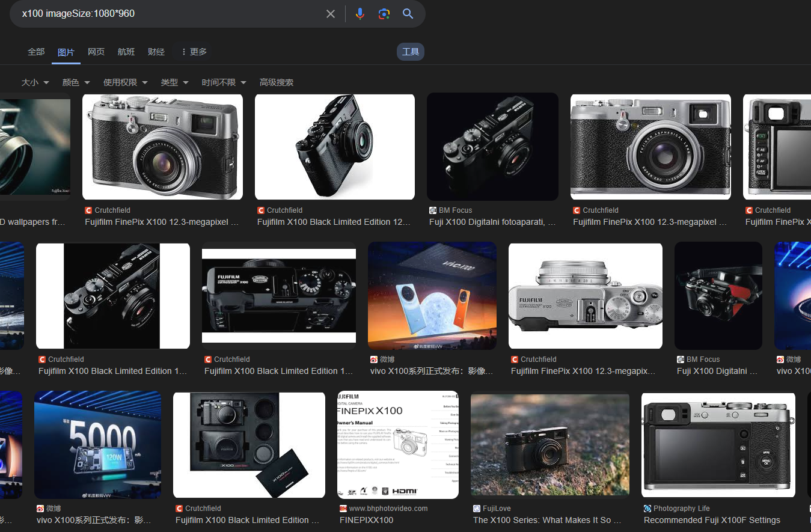Select the 图片 tab
The width and height of the screenshot is (811, 532).
coord(66,52)
